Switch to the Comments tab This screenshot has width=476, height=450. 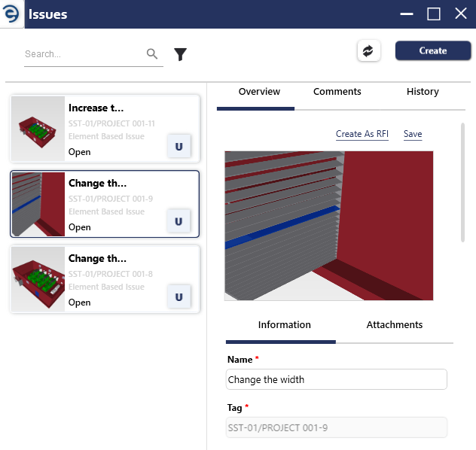click(337, 92)
